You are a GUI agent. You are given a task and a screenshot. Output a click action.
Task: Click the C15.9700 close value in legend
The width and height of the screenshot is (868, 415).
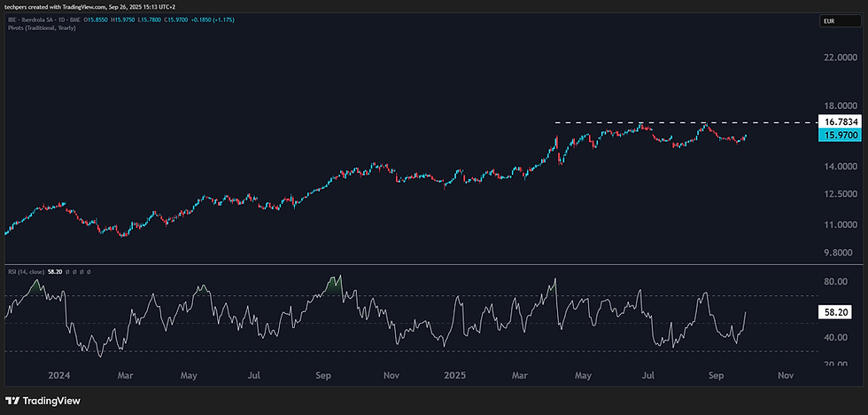(x=176, y=20)
